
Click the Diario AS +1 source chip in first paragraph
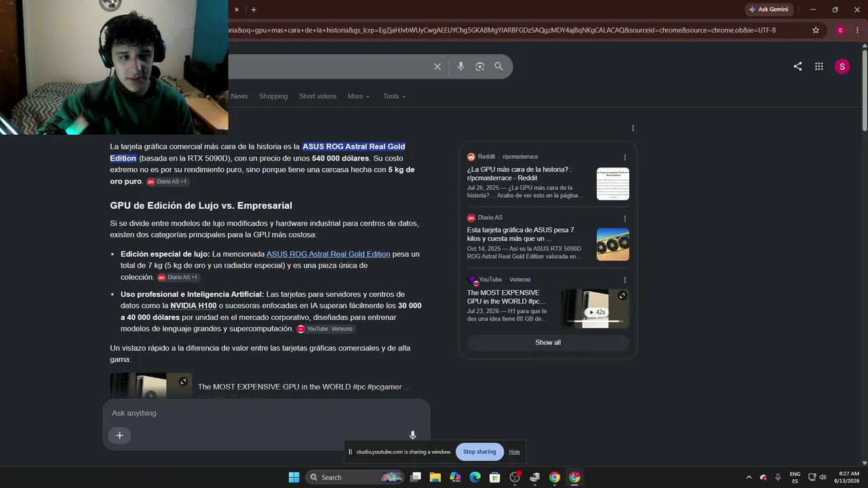click(167, 182)
